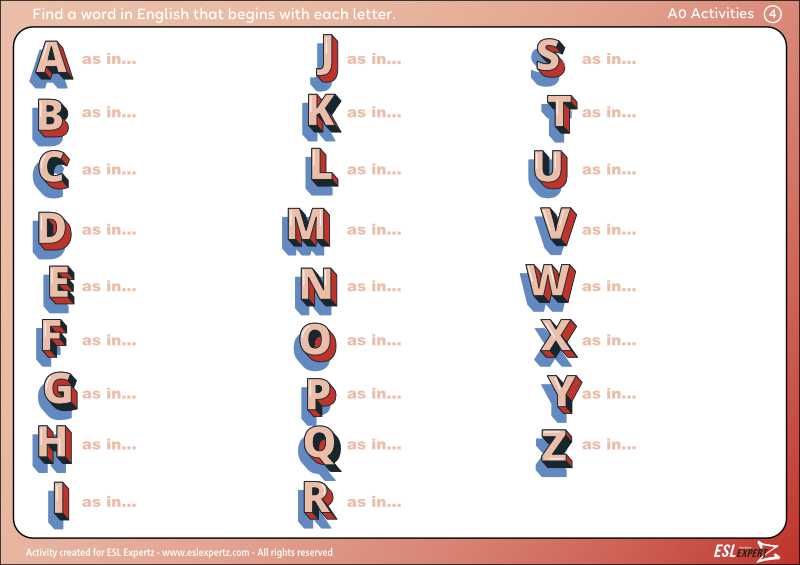
Task: Click 'as in...' next to letter X
Action: (x=609, y=340)
